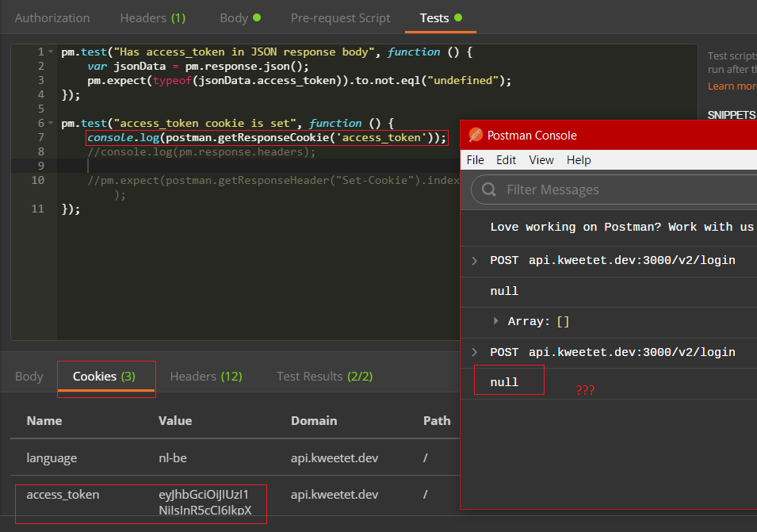Click the first null console message

(504, 291)
